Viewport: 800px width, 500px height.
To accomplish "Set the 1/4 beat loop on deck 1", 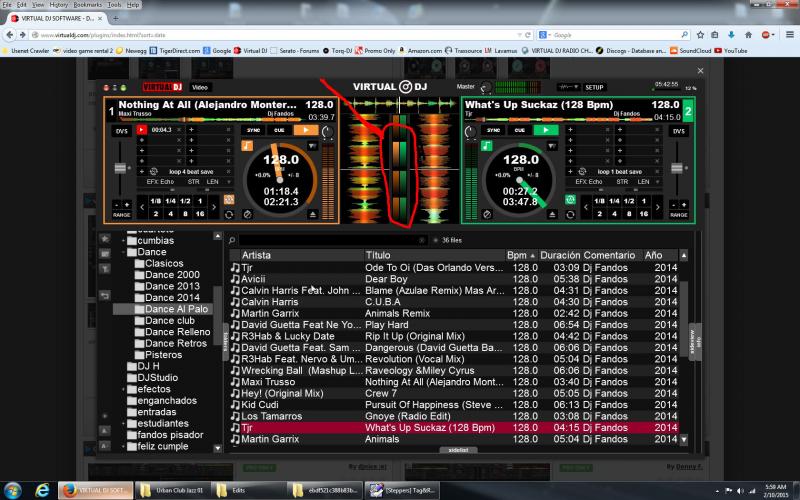I will (170, 201).
